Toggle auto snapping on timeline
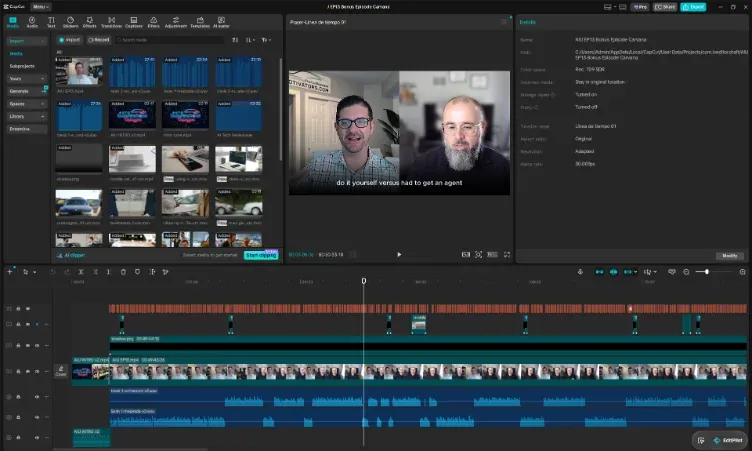 click(x=613, y=272)
